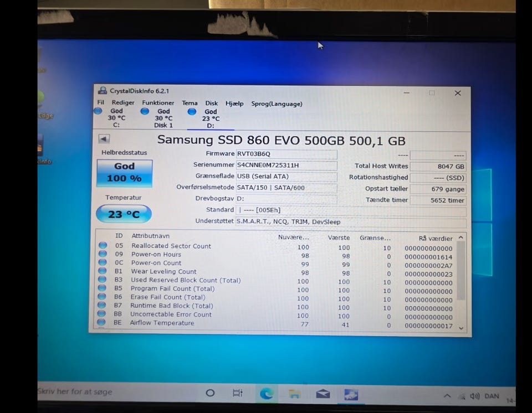Click the DAN language indicator
The height and width of the screenshot is (413, 532).
492,396
